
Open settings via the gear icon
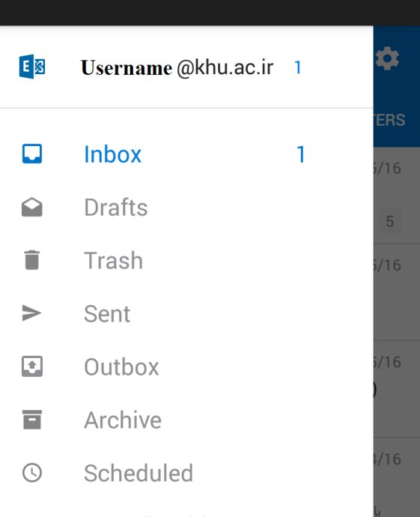[x=387, y=58]
